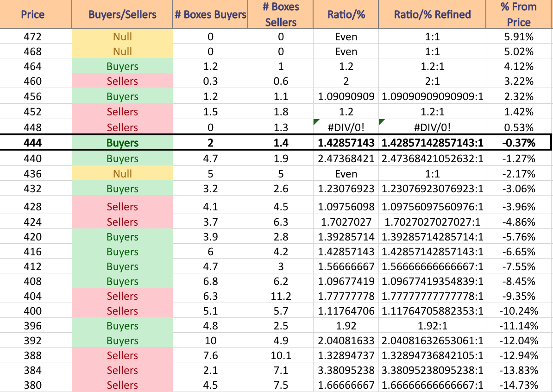
Task: Select the % From Price header cell
Action: tap(519, 14)
